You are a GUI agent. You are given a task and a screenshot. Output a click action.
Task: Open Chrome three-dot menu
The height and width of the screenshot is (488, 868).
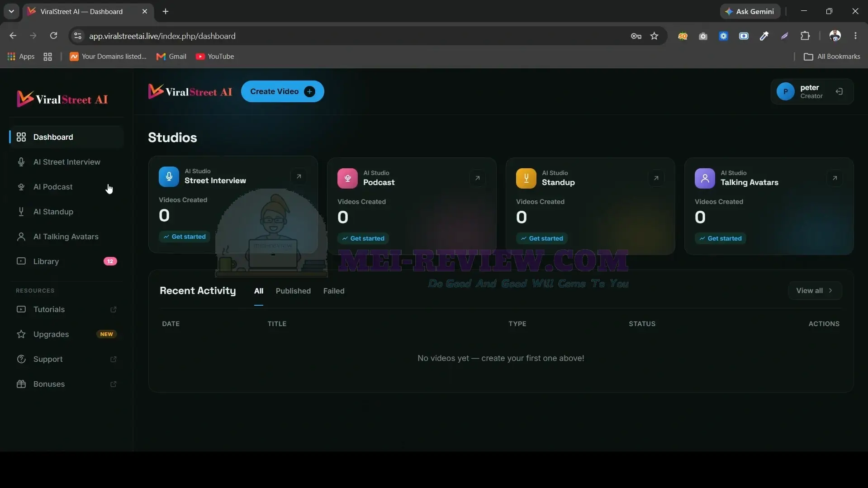click(x=855, y=36)
